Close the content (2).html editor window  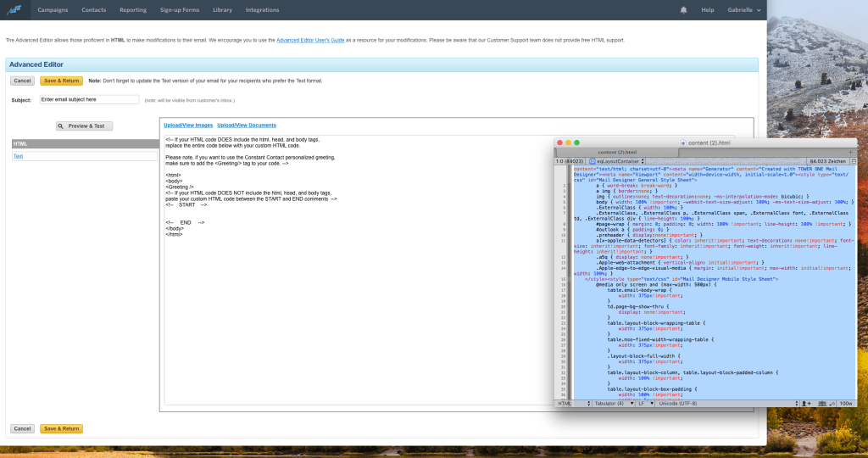(559, 142)
